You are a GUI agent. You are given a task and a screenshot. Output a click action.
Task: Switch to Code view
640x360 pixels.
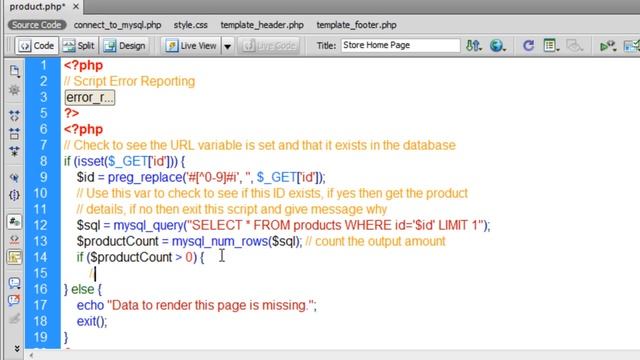(x=37, y=46)
